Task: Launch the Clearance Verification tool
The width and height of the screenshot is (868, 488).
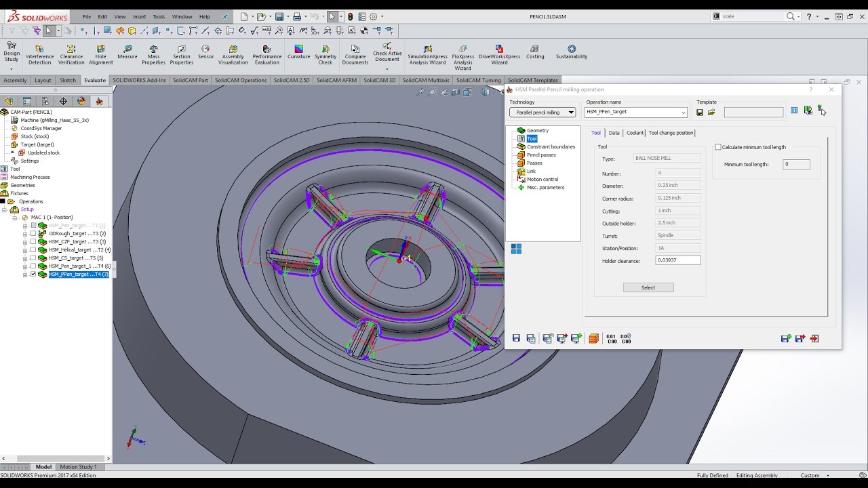Action: coord(71,55)
